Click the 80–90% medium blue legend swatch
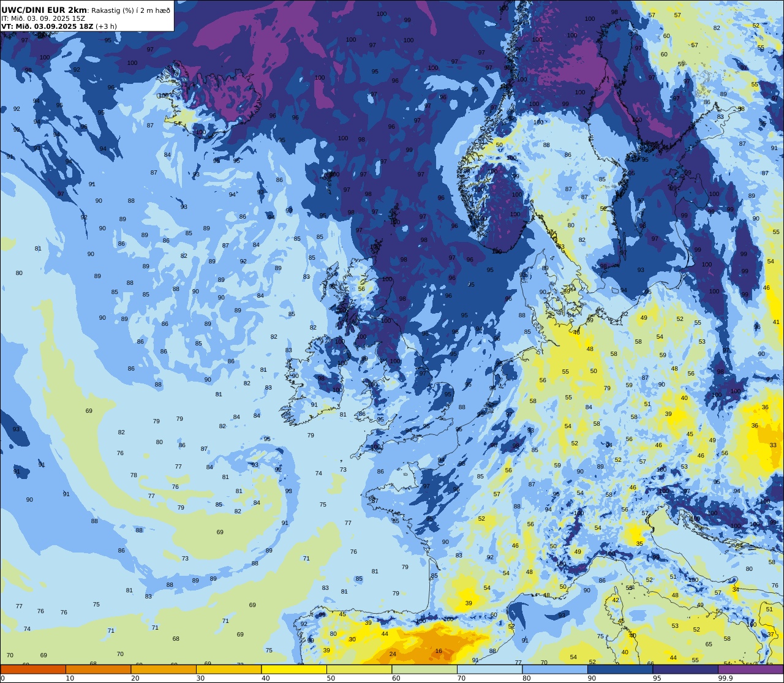This screenshot has width=784, height=683. pyautogui.click(x=555, y=670)
